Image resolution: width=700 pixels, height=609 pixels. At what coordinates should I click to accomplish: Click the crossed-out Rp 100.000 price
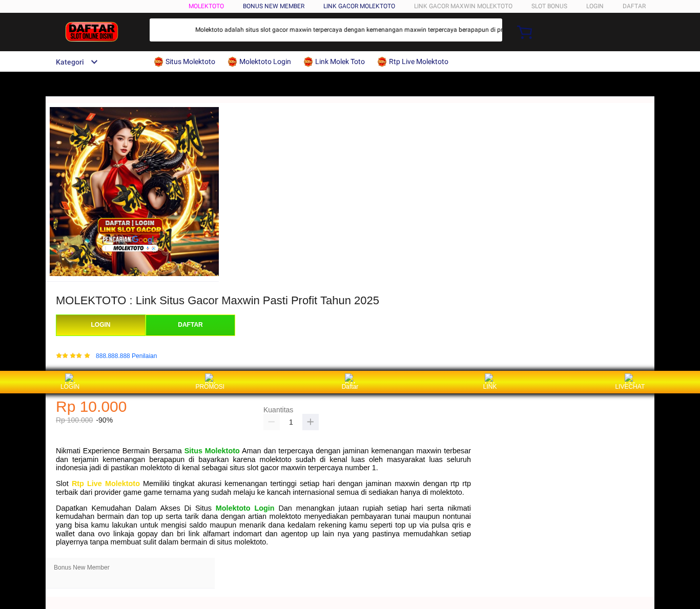point(74,420)
